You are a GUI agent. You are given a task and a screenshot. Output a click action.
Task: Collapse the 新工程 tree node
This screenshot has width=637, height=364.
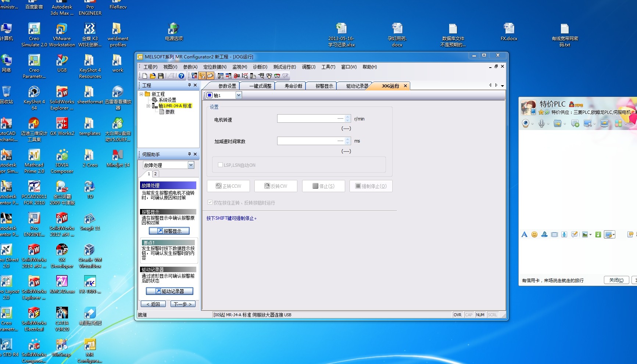[x=142, y=94]
